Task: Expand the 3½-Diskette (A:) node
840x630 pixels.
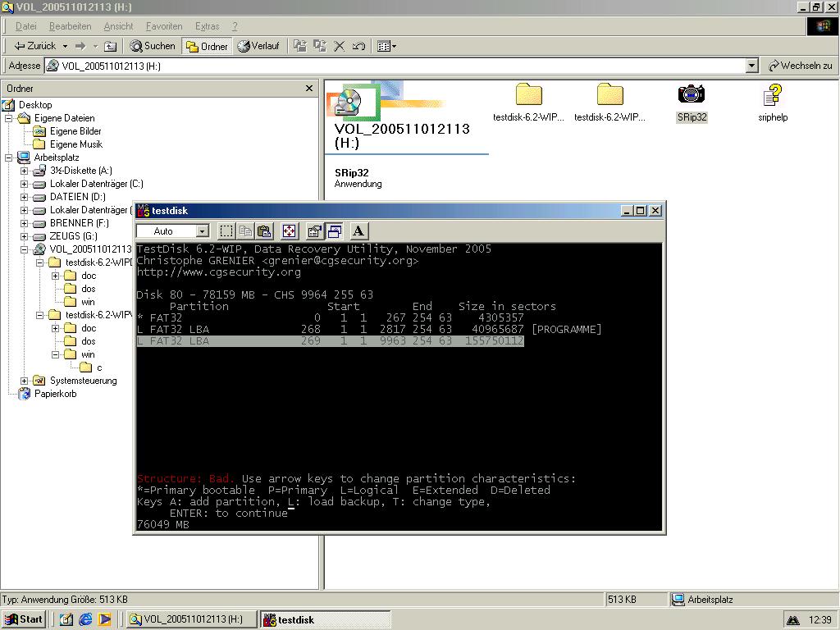Action: 24,171
